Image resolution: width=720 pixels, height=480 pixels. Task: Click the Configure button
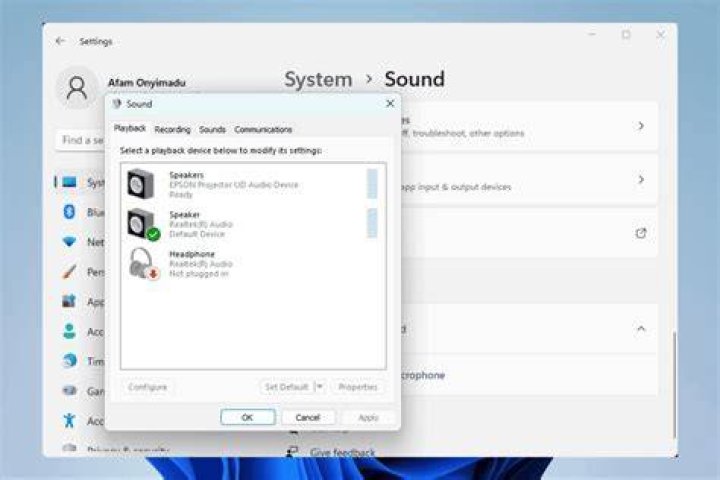coord(147,387)
